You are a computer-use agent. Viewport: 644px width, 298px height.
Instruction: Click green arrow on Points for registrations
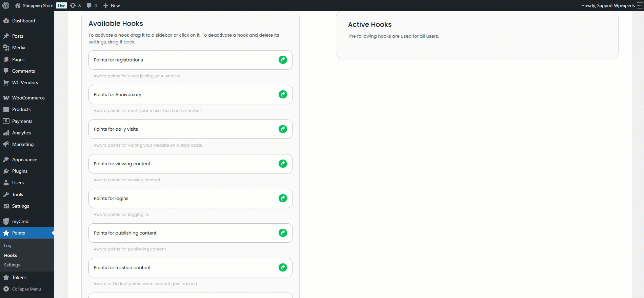[283, 60]
